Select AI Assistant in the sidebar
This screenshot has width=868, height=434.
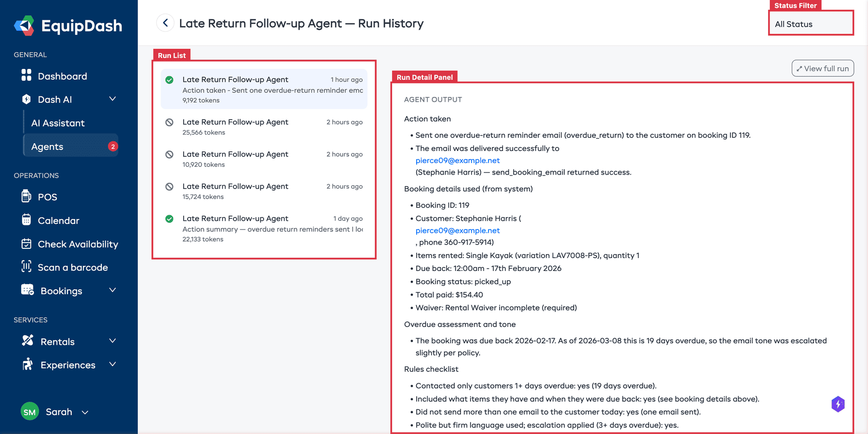[x=58, y=123]
